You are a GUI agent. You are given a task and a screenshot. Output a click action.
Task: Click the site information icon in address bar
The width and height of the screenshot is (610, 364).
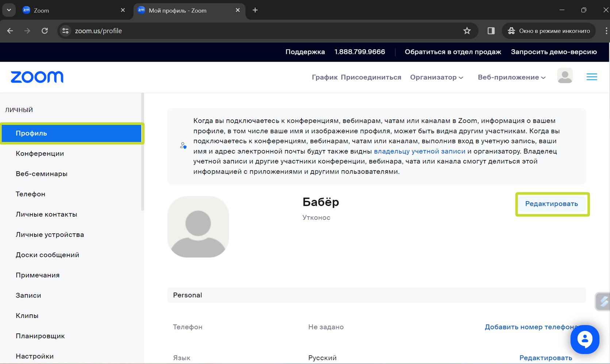click(x=66, y=31)
